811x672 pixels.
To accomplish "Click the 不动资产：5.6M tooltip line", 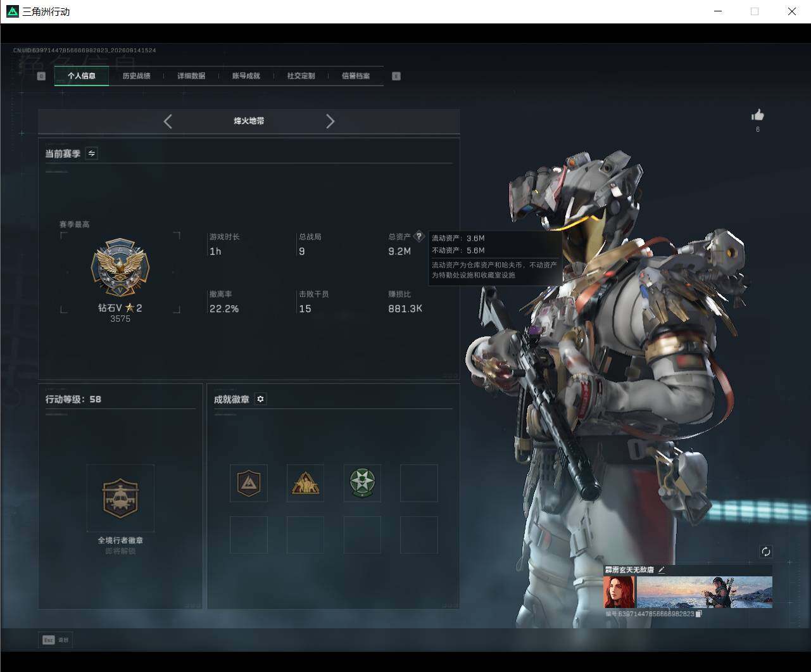I will click(x=458, y=250).
